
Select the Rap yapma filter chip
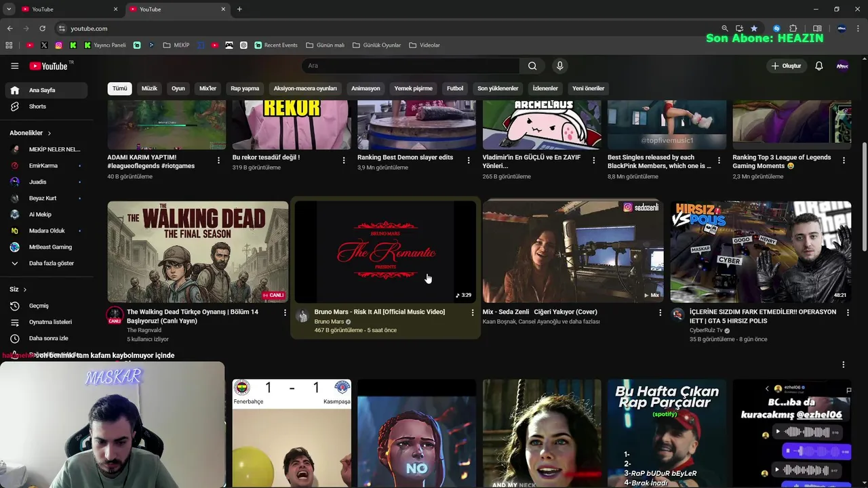[245, 88]
